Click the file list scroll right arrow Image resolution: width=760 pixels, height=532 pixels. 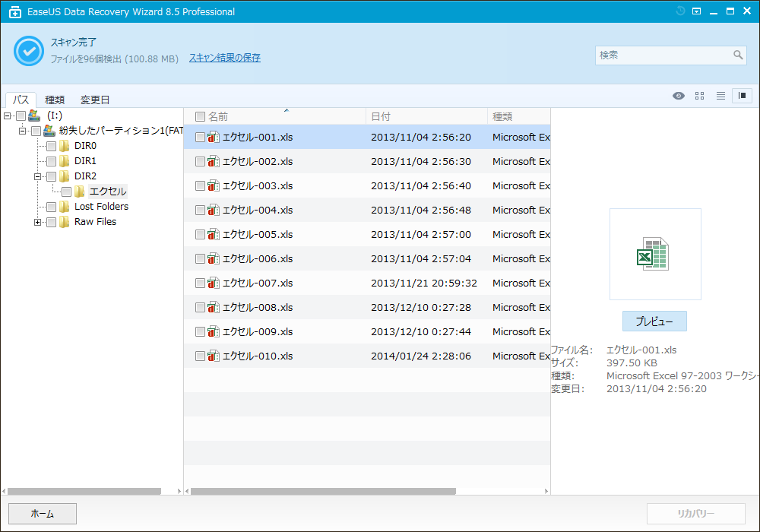point(546,491)
